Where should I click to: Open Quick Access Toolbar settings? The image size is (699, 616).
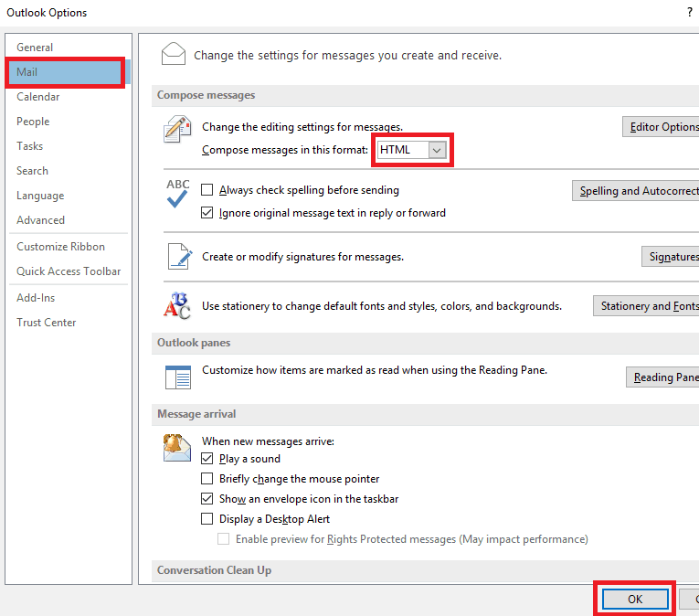point(69,271)
